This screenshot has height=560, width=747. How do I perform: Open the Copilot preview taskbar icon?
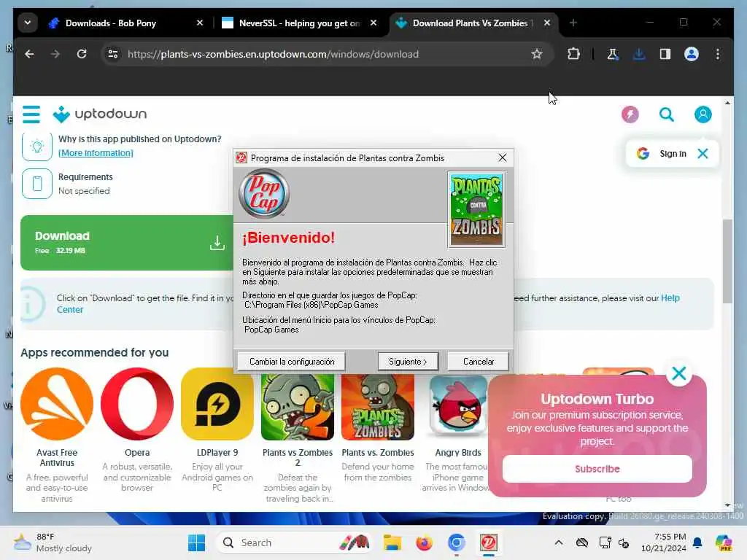tap(724, 542)
